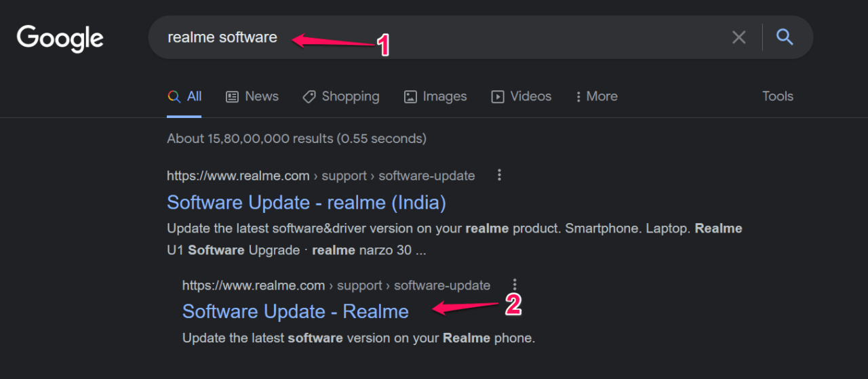Image resolution: width=868 pixels, height=379 pixels.
Task: Click the blue search magnifier icon
Action: click(x=785, y=37)
